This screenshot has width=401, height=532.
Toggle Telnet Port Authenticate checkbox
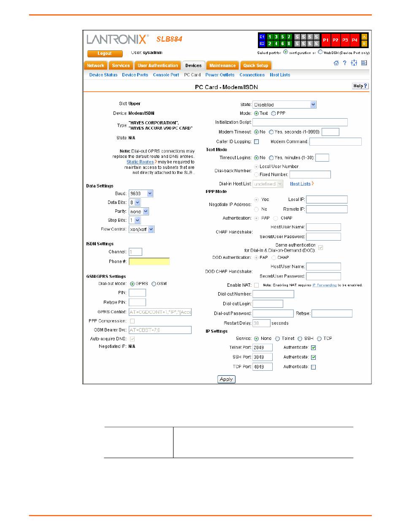(313, 348)
